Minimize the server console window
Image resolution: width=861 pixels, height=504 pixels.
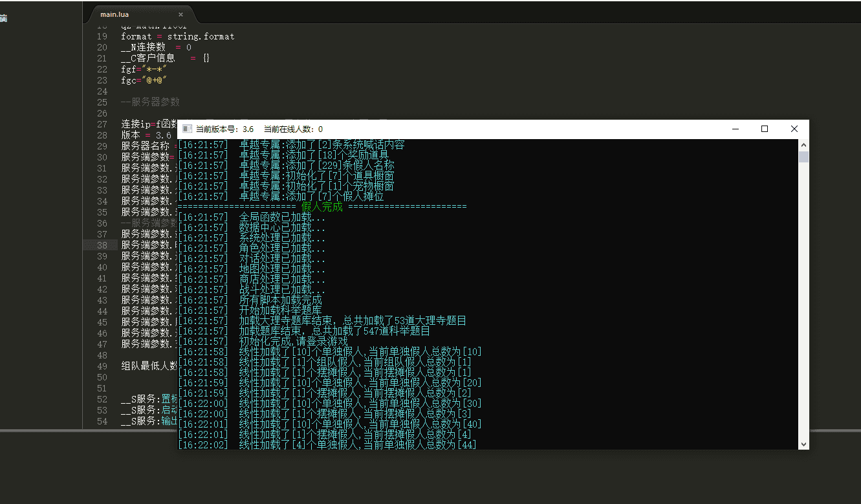735,129
